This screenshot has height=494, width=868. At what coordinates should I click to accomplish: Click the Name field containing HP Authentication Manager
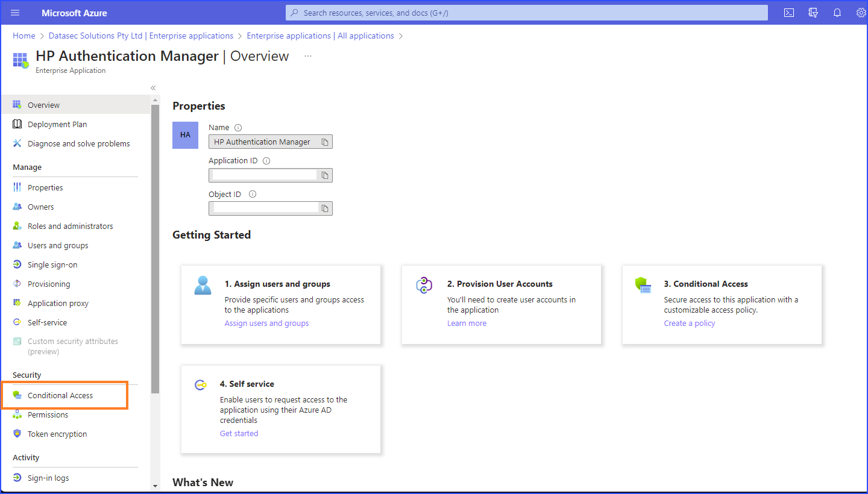pos(271,142)
